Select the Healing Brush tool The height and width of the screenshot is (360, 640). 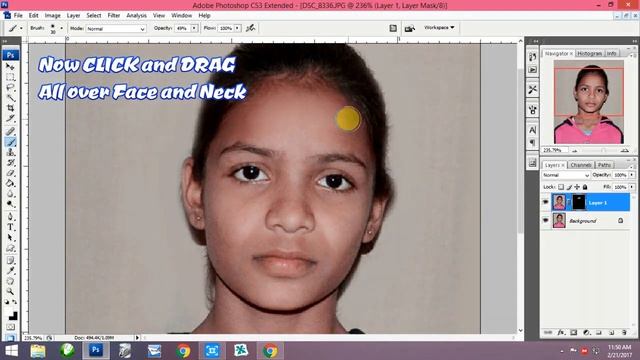(11, 131)
